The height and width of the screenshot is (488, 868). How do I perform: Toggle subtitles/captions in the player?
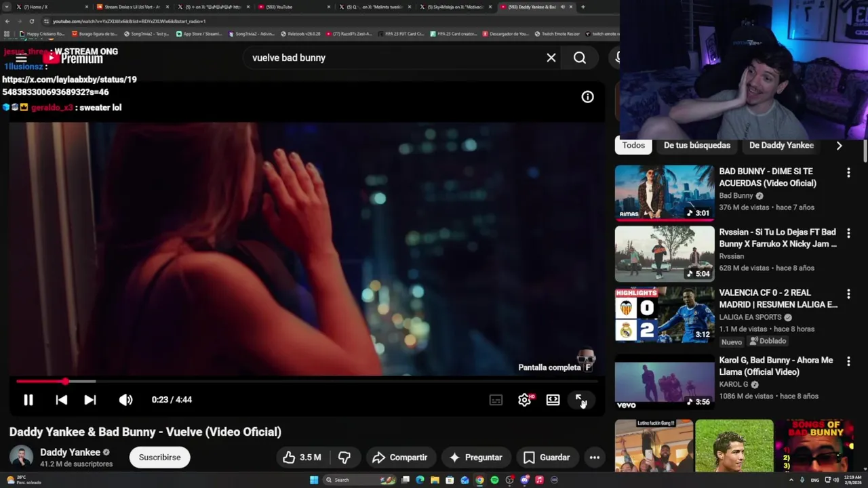point(496,400)
